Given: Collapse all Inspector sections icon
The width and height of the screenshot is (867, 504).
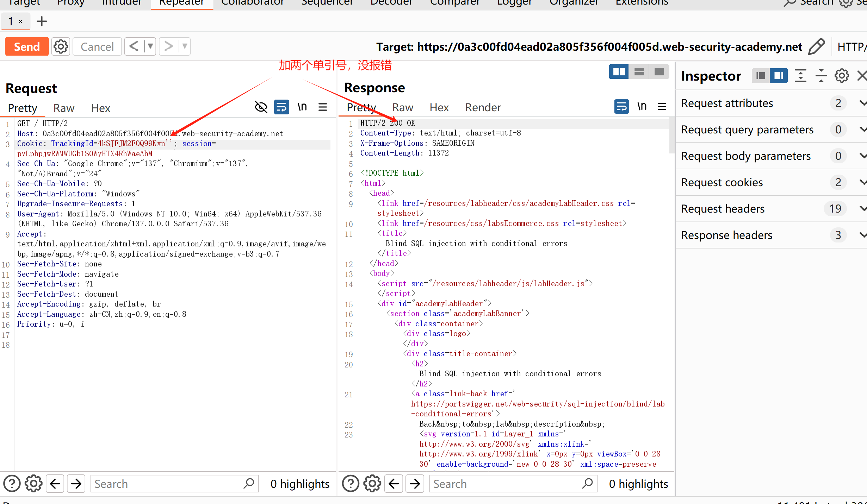Looking at the screenshot, I should point(821,76).
